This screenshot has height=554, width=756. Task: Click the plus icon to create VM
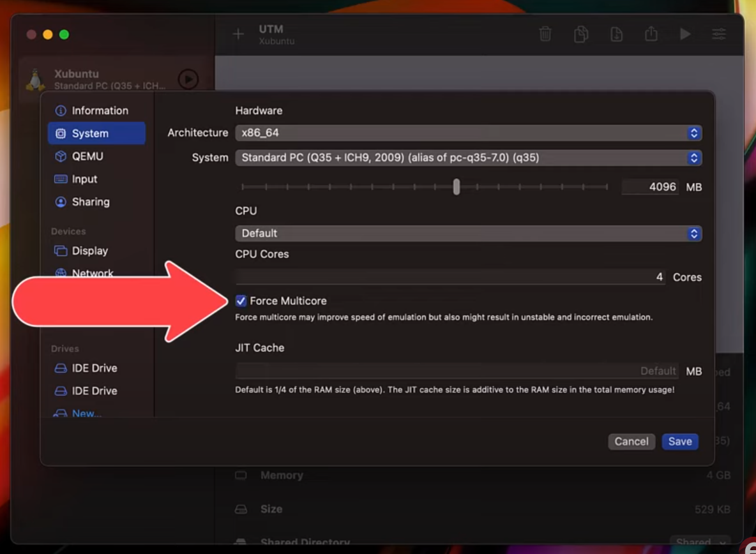click(238, 34)
